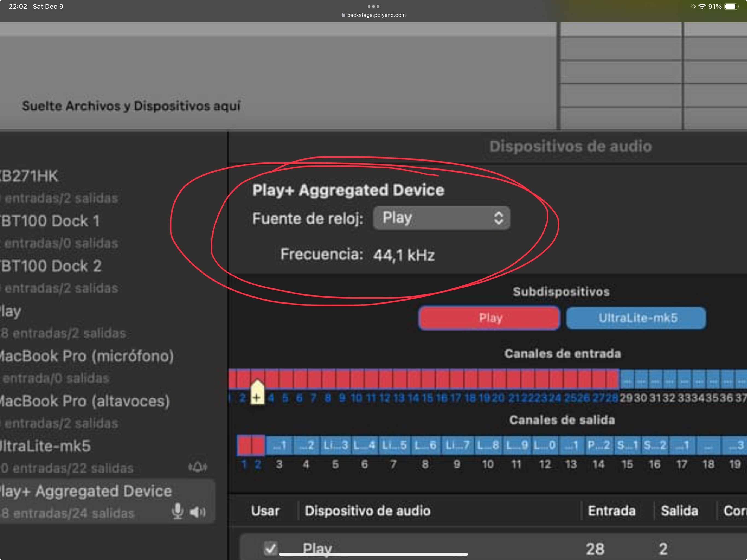Select TBT100 Dock 2 in the device list

tap(51, 266)
